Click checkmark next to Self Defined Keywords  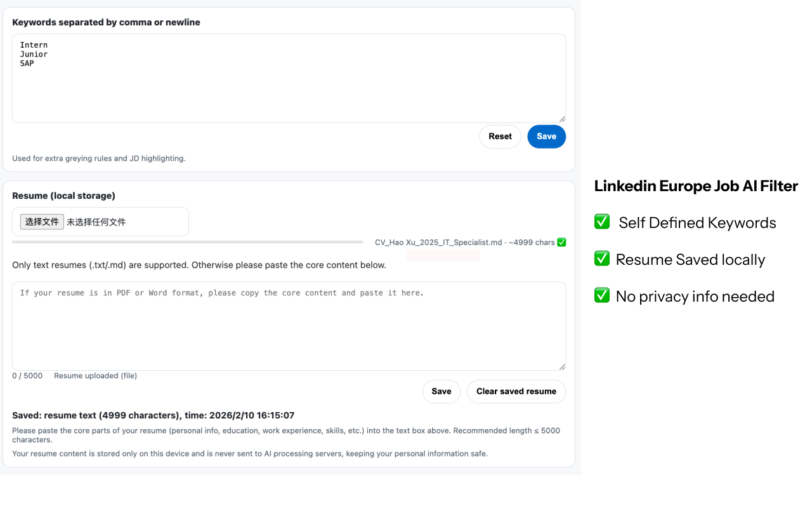coord(601,222)
